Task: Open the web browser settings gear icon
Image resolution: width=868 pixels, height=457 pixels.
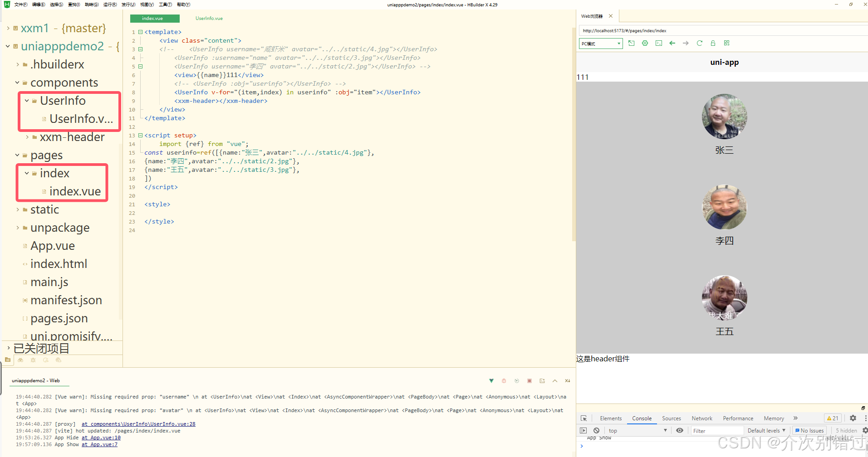Action: (x=645, y=43)
